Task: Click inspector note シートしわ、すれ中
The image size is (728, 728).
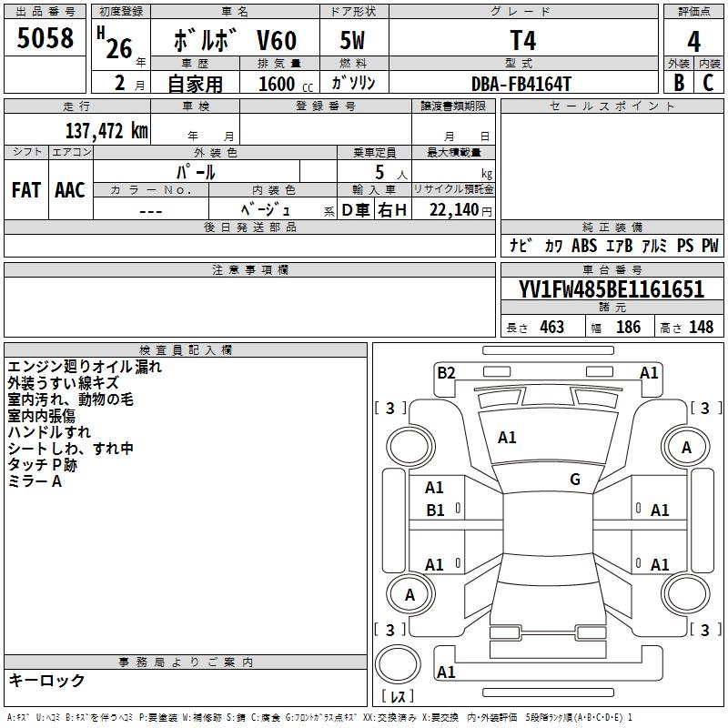Action: [x=71, y=449]
